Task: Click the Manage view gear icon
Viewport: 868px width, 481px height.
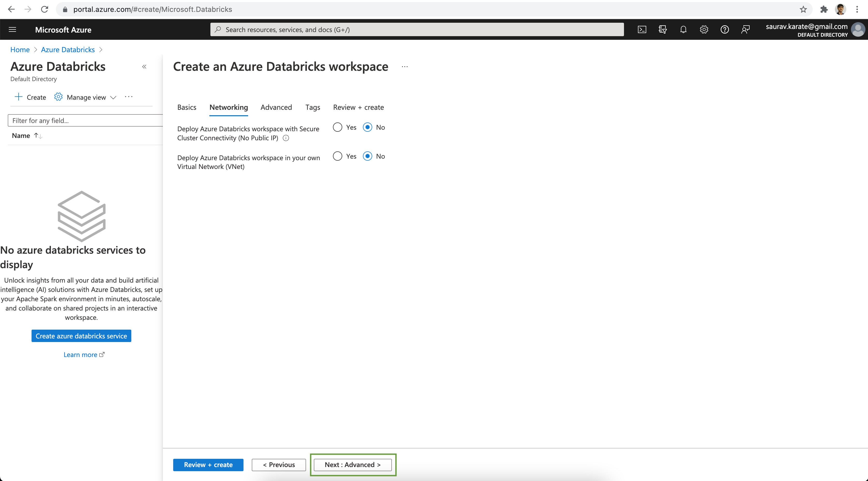Action: click(x=58, y=97)
